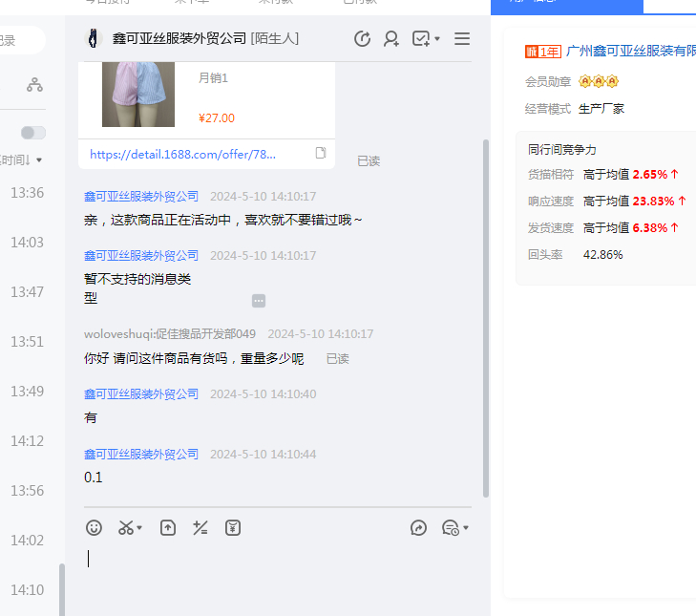The width and height of the screenshot is (696, 616).
Task: Toggle the switch in left sidebar
Action: tap(33, 133)
